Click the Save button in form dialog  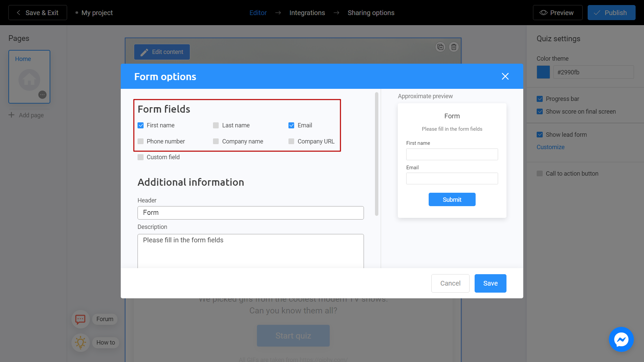point(490,283)
